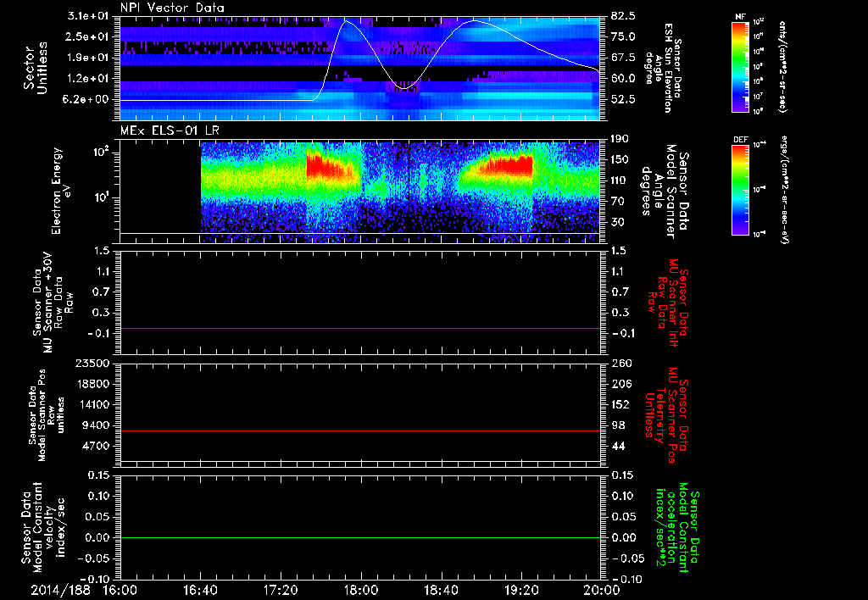Click the 'MU Scanner +30V Raw Data' axis title
This screenshot has height=600, width=868.
[x=53, y=303]
